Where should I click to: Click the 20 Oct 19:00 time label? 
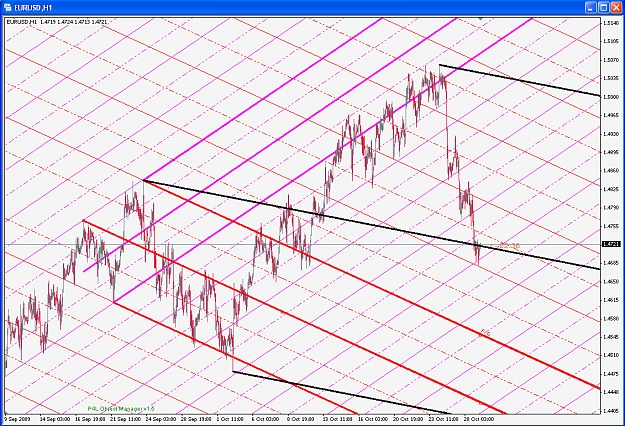408,419
